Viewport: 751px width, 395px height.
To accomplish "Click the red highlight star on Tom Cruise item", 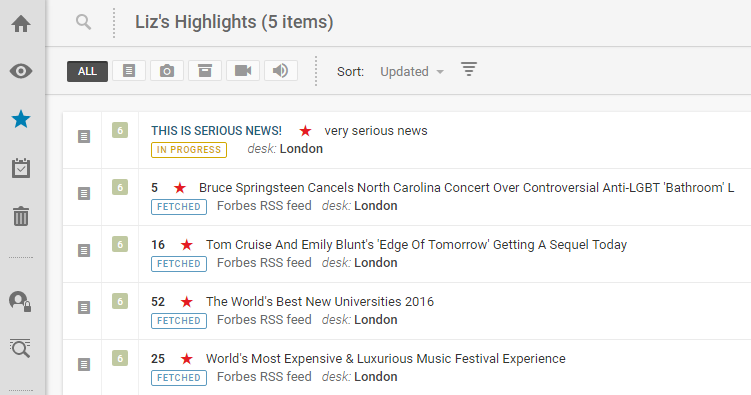I will pyautogui.click(x=187, y=245).
